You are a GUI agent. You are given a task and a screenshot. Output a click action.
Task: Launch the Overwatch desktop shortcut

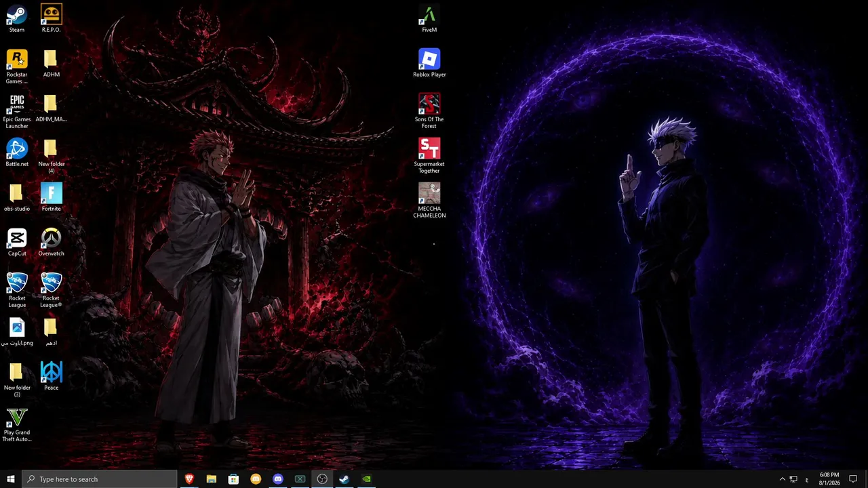pos(51,242)
